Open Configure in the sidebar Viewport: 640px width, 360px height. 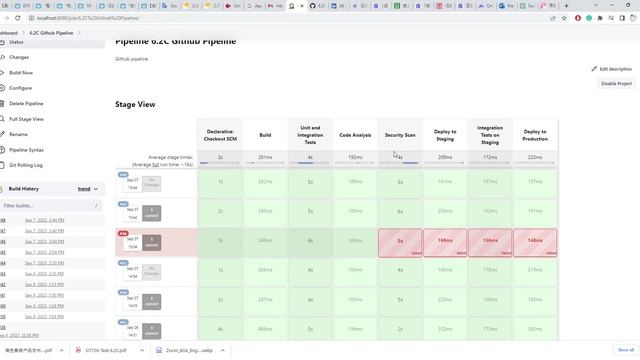(x=20, y=88)
